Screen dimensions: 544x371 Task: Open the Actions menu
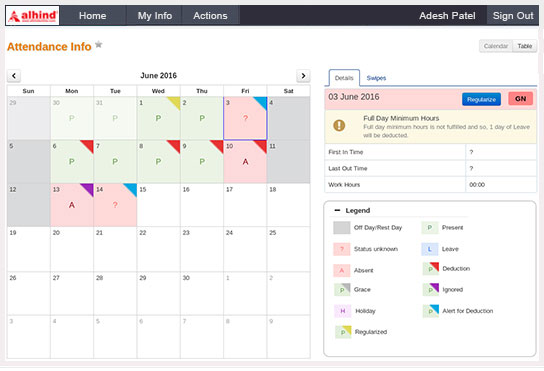pos(210,16)
